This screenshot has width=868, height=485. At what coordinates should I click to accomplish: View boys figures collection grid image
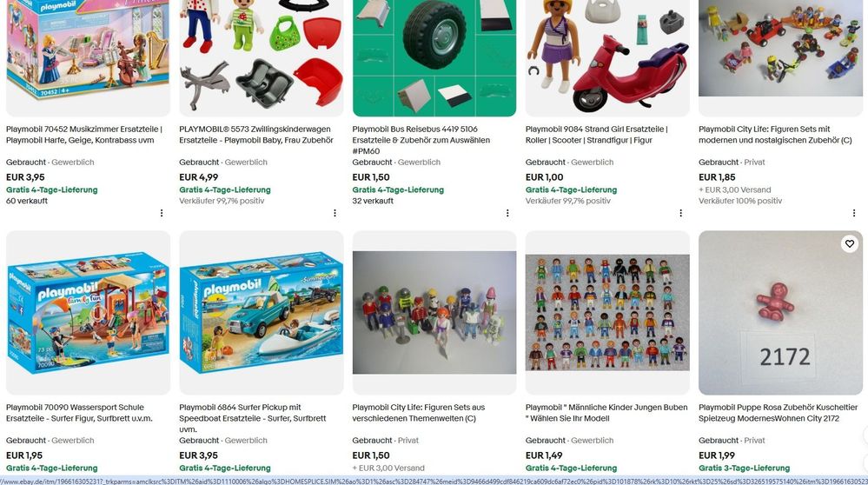607,313
